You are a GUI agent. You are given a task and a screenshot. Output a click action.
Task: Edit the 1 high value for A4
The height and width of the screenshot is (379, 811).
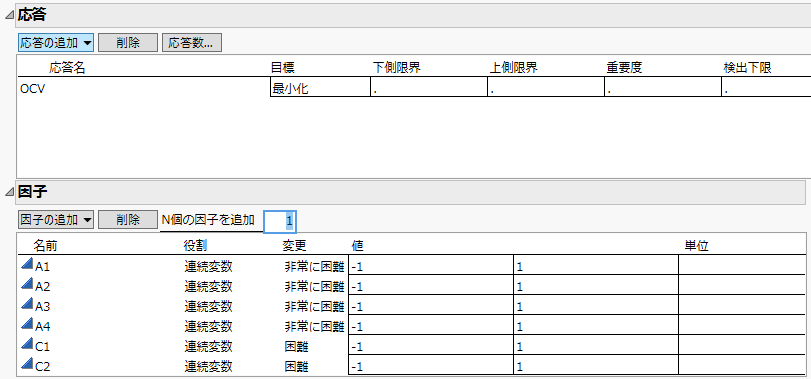[x=596, y=325]
